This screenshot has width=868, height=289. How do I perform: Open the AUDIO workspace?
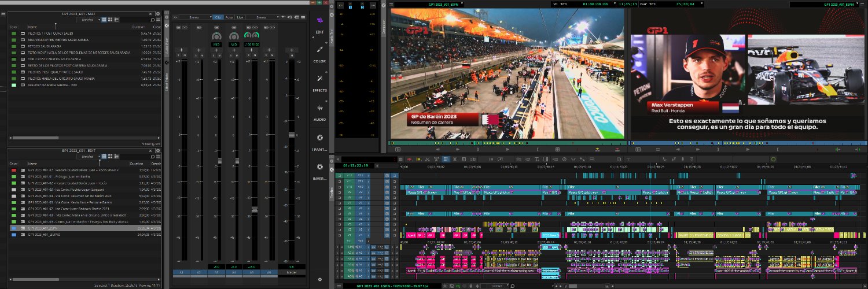tap(319, 112)
